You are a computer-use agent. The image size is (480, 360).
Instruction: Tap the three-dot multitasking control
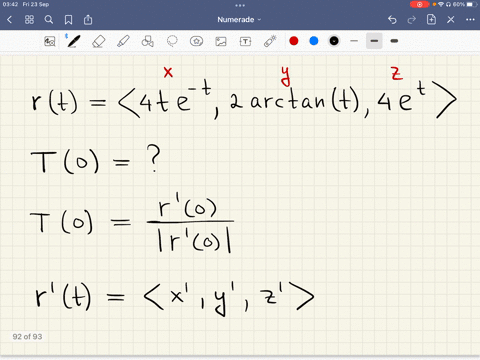(x=240, y=5)
